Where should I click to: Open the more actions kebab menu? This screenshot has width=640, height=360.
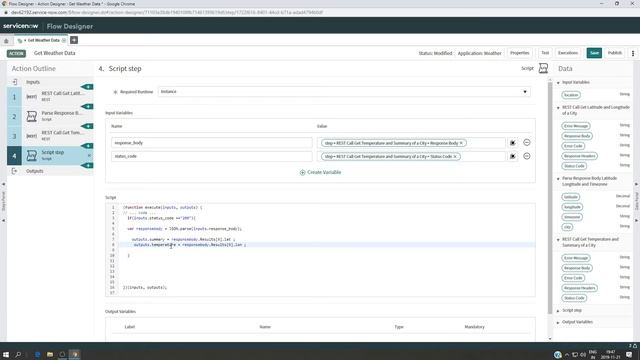coord(633,53)
